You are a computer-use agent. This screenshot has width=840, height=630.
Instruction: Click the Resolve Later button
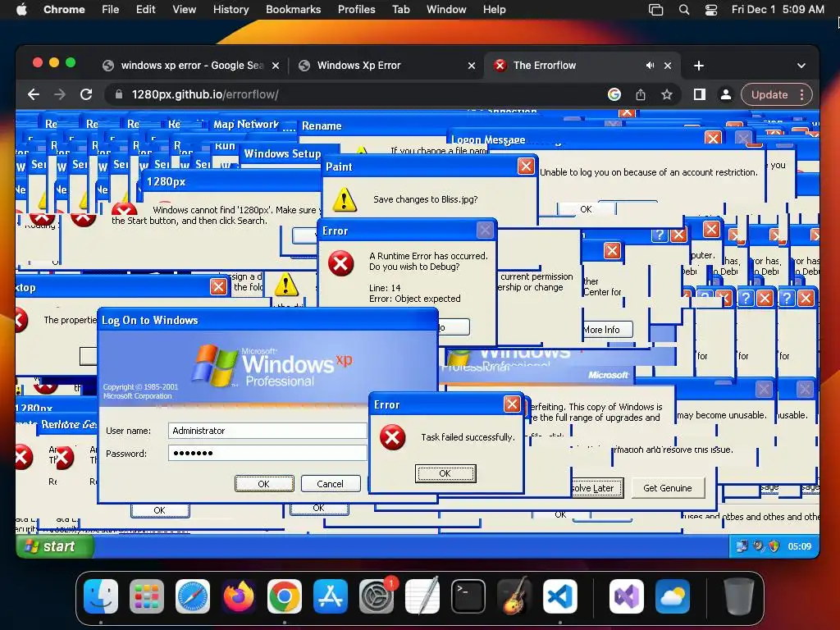[x=597, y=488]
